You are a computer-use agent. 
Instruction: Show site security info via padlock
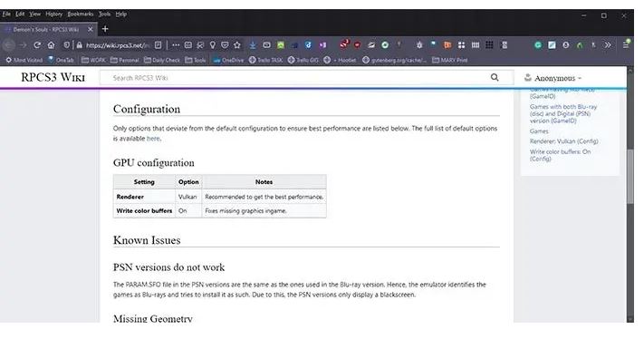point(80,45)
